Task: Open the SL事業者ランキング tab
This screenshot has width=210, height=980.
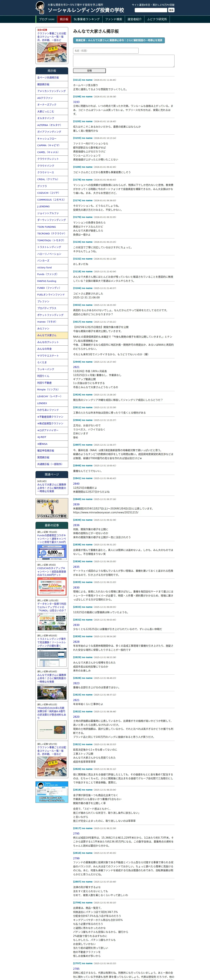Action: pos(87,19)
